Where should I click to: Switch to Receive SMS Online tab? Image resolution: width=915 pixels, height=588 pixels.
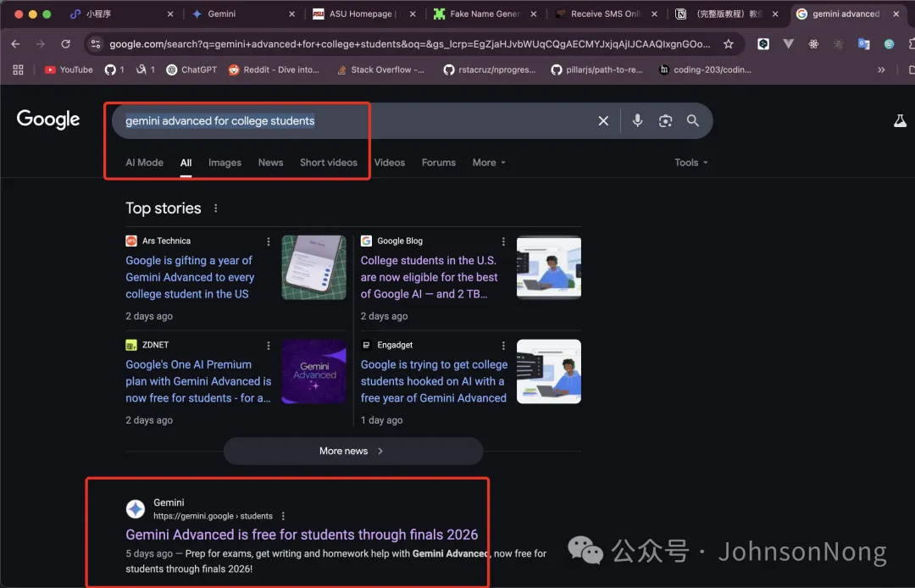605,14
